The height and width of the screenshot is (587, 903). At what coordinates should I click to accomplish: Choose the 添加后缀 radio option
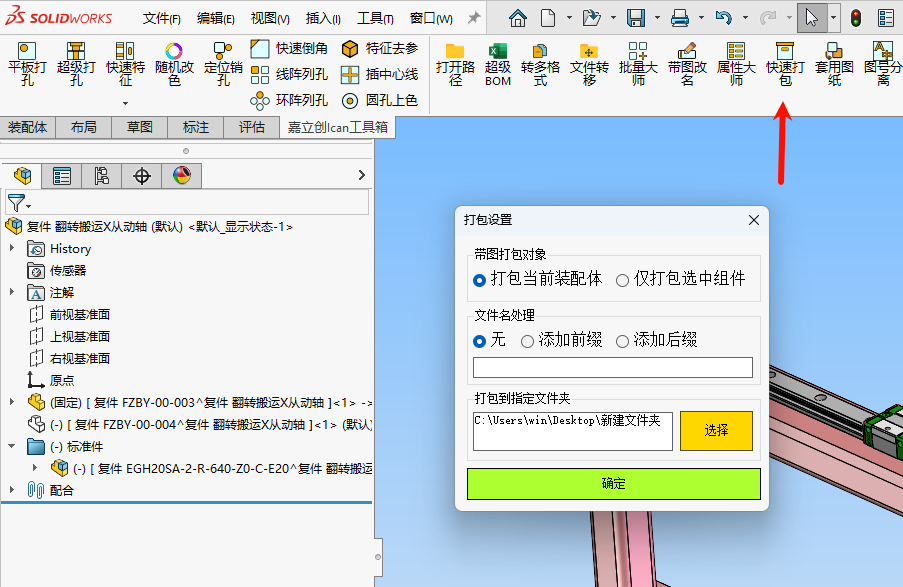[622, 341]
